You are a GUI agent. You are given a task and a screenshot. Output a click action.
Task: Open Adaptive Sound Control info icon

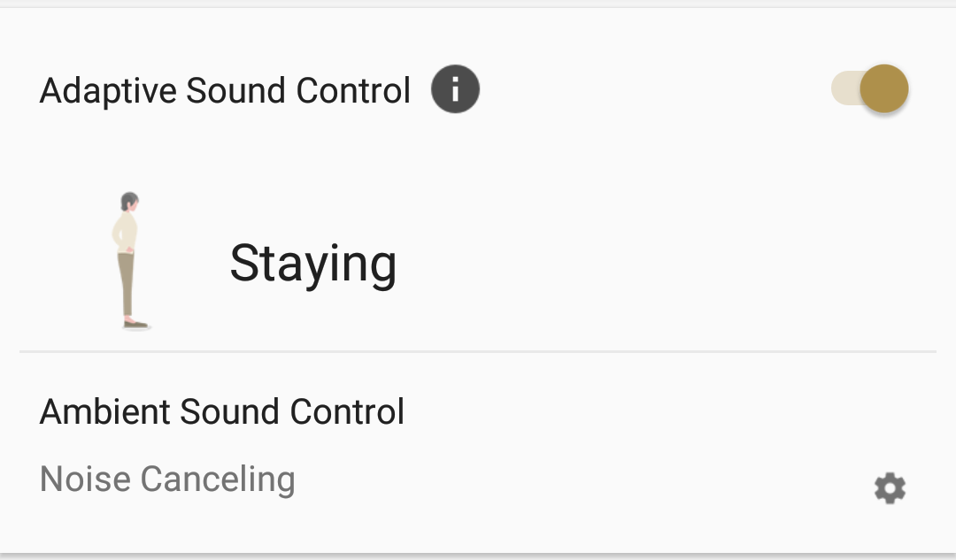[x=455, y=89]
